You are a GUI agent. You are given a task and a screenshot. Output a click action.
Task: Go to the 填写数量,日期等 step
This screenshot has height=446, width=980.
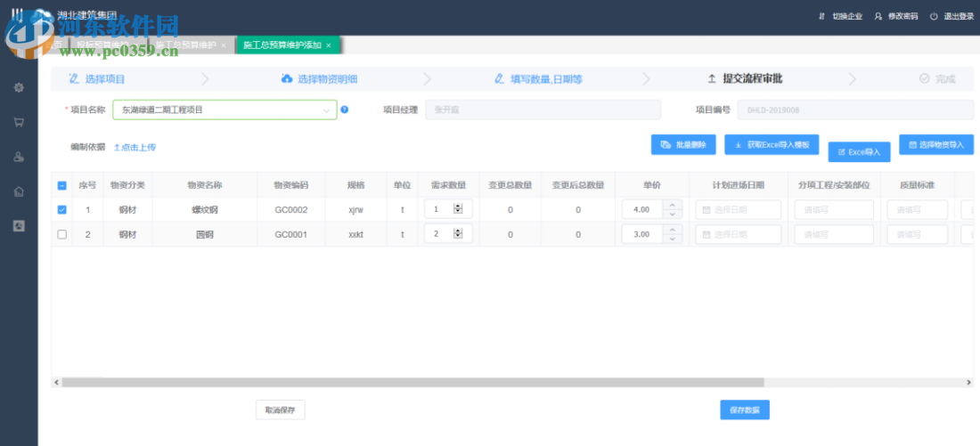[x=539, y=78]
